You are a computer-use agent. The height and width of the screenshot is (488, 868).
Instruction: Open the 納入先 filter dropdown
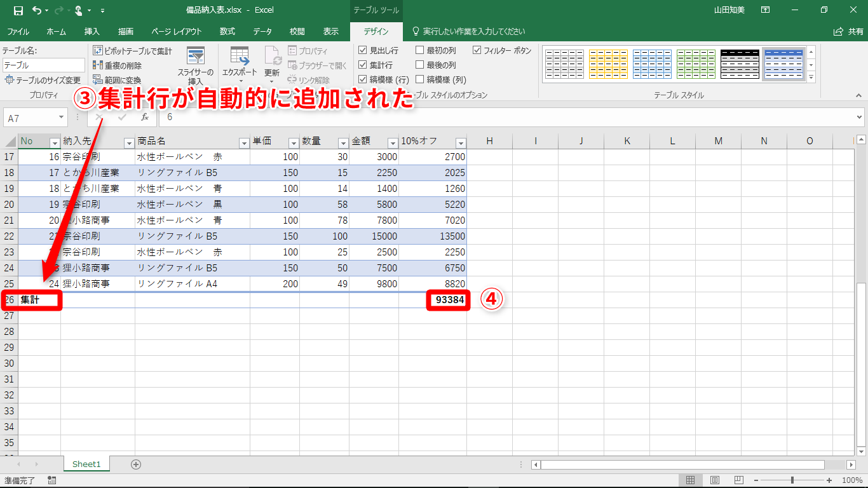[x=129, y=142]
